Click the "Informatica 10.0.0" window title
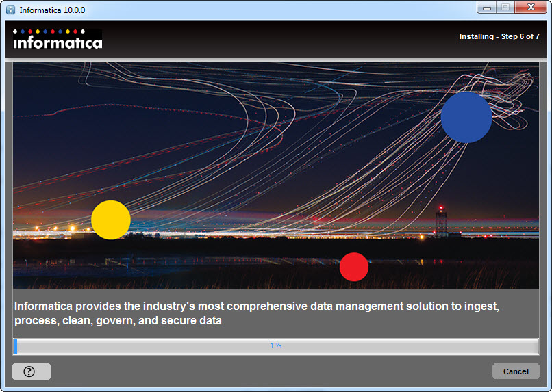This screenshot has height=392, width=552. [x=52, y=10]
